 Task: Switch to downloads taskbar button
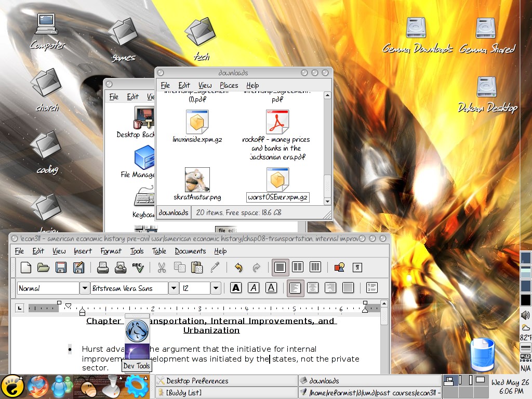[370, 381]
